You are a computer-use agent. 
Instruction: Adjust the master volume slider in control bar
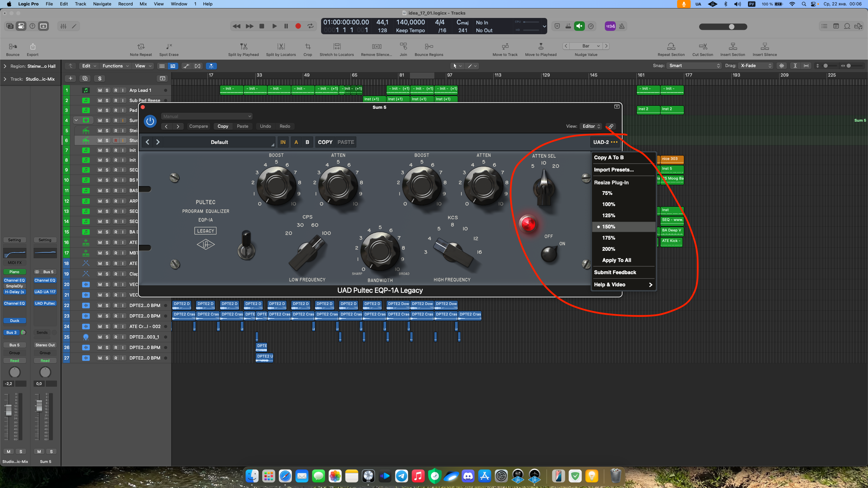pyautogui.click(x=731, y=27)
